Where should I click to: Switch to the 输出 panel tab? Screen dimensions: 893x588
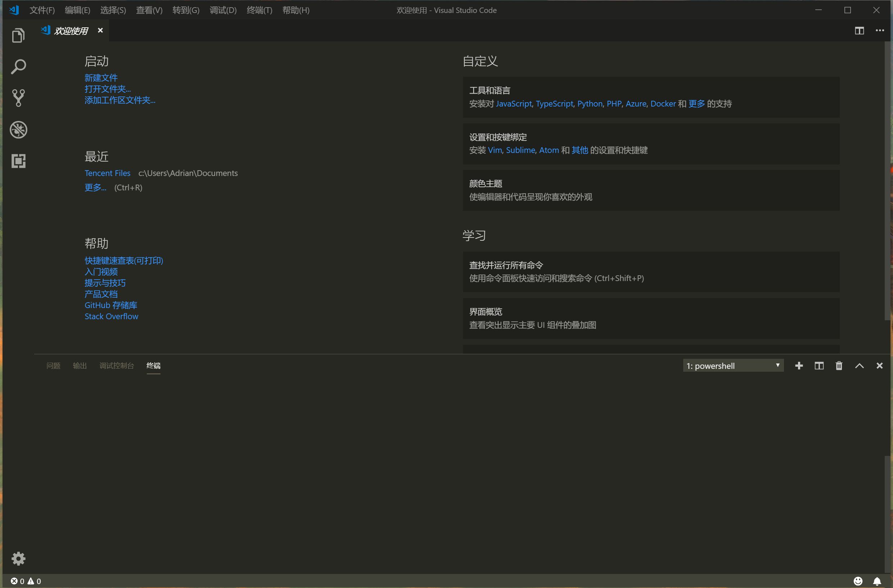pos(80,366)
